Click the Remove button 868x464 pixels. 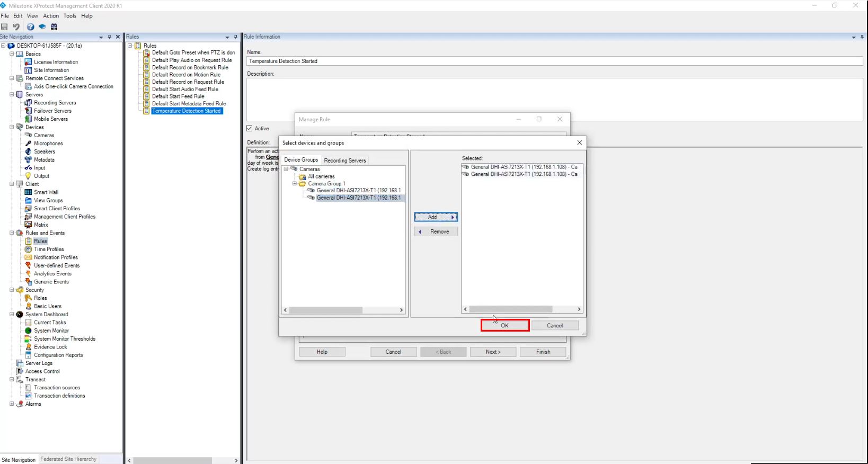click(x=436, y=231)
